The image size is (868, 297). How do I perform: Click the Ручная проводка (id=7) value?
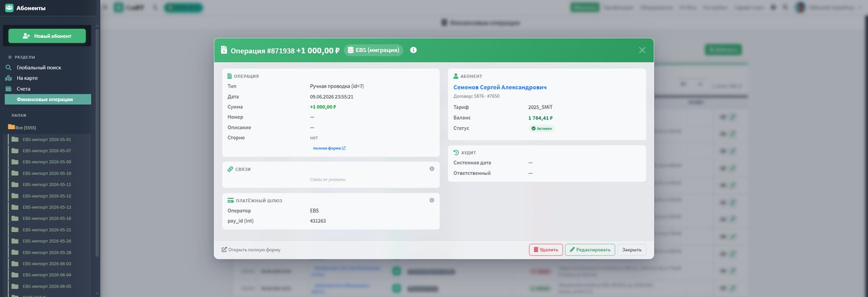click(x=337, y=86)
